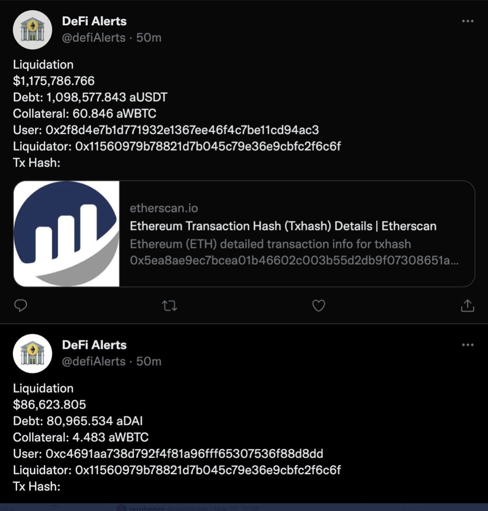The width and height of the screenshot is (488, 511).
Task: Open first tweet's DeFi Alerts profile avatar
Action: (x=32, y=30)
